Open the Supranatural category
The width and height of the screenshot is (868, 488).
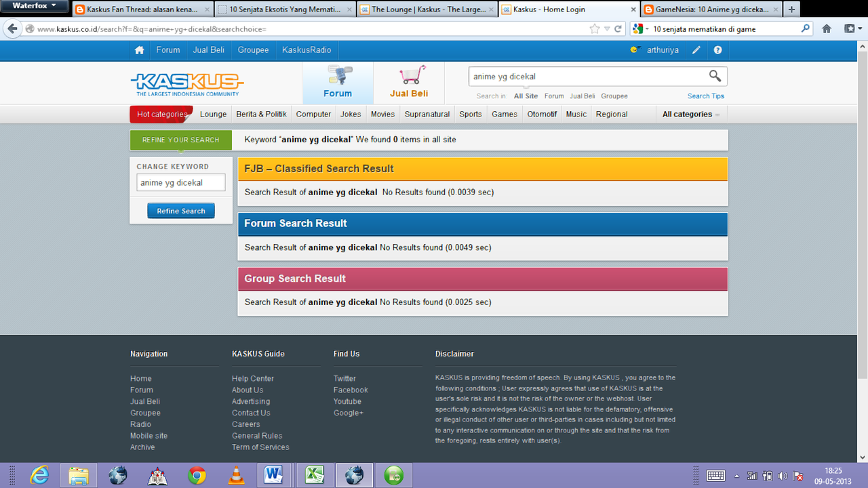427,114
